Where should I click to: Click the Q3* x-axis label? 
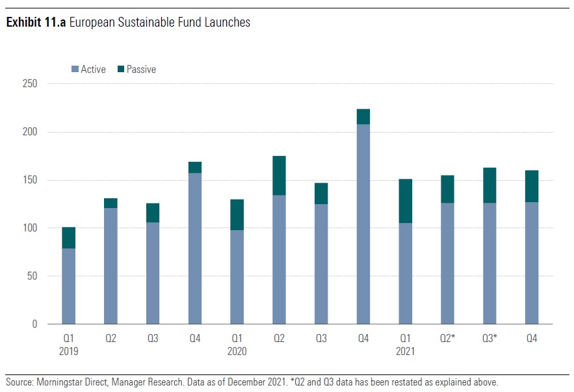(x=489, y=337)
